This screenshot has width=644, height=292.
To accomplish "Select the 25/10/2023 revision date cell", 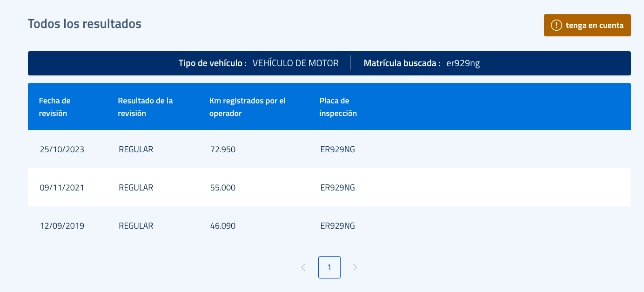I will pos(62,149).
